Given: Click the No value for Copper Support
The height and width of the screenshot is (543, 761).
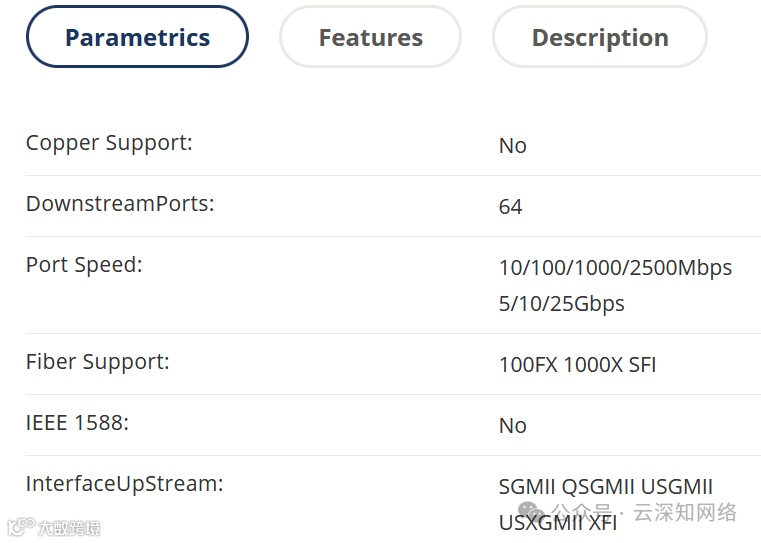Looking at the screenshot, I should click(x=513, y=146).
